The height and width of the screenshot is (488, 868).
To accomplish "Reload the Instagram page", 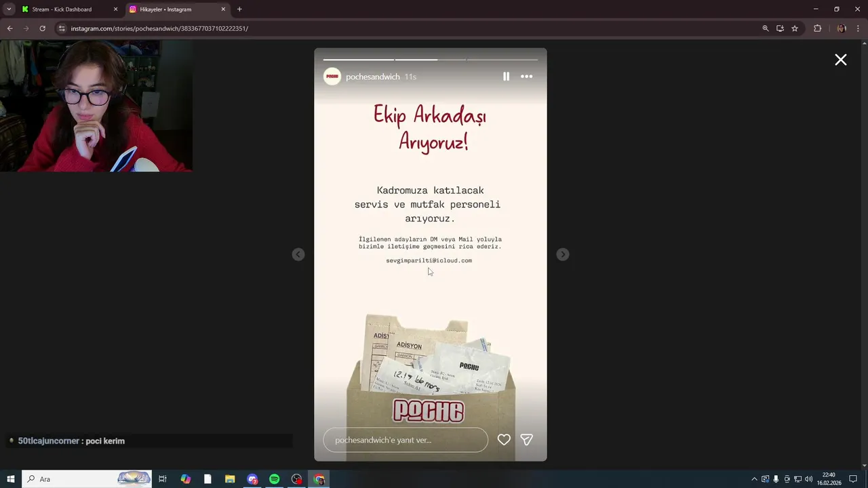I will 42,28.
